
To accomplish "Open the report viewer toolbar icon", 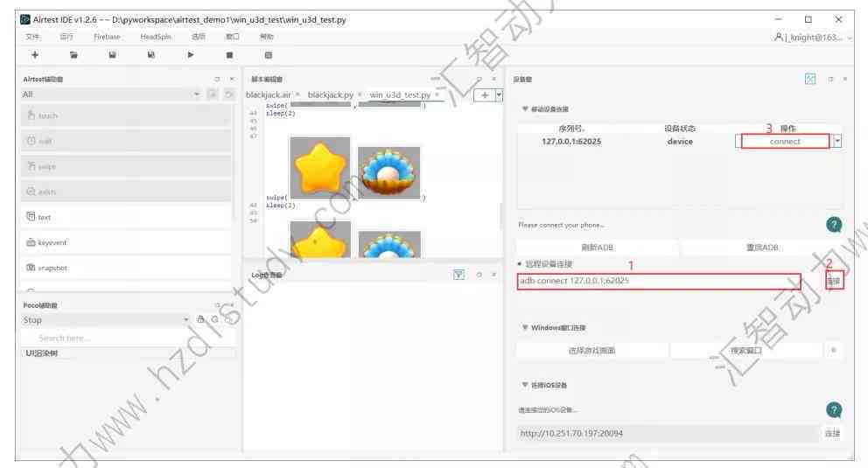I will coord(269,55).
